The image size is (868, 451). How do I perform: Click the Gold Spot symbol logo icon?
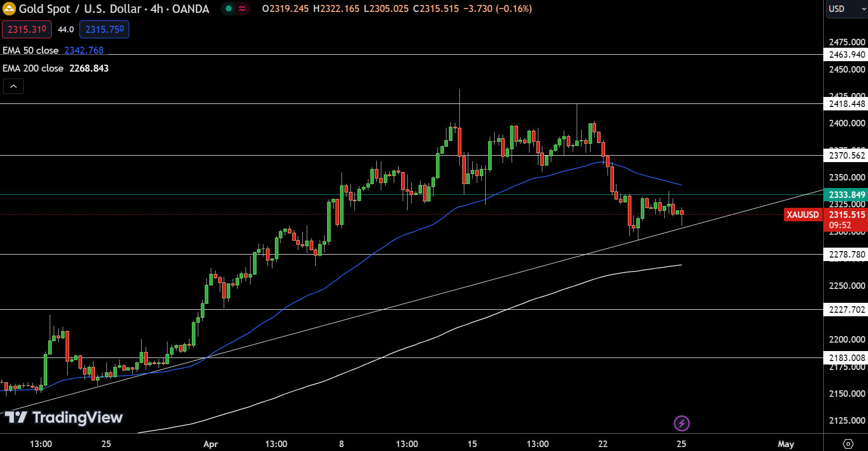tap(9, 8)
